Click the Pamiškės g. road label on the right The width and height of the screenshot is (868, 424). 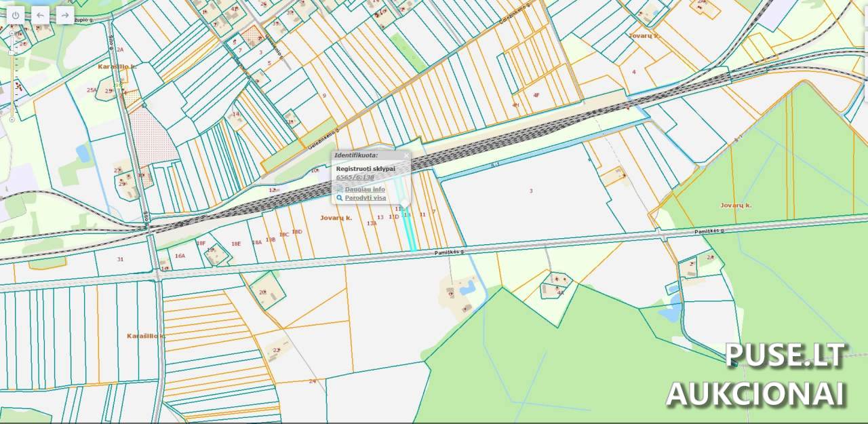pos(709,232)
